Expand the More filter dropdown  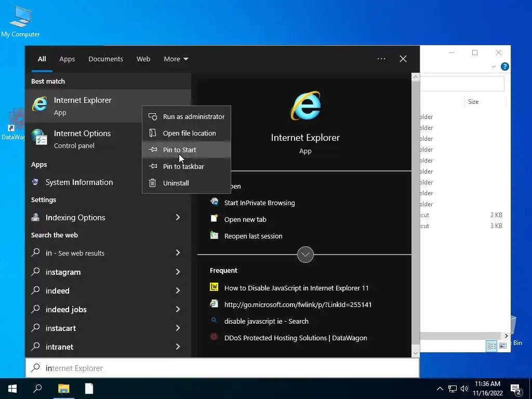[176, 59]
